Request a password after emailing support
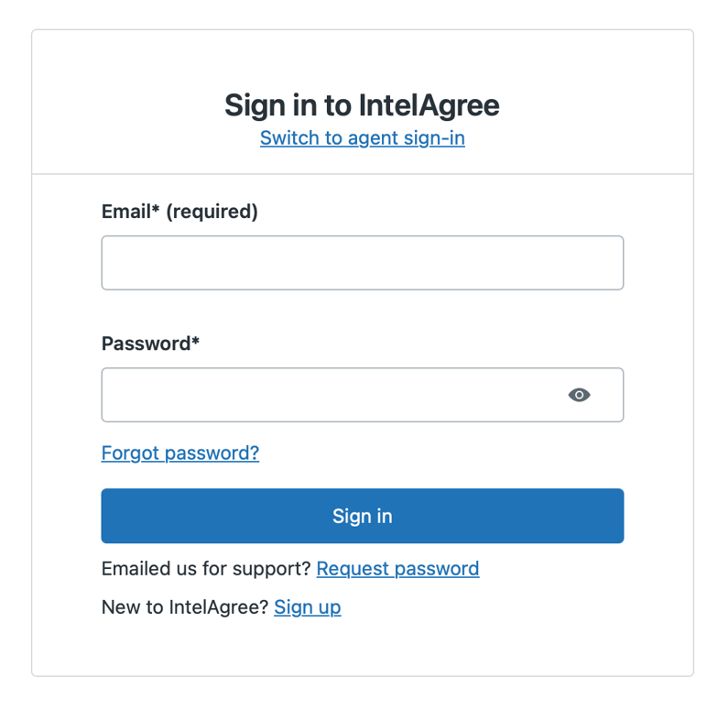728x710 pixels. click(397, 568)
